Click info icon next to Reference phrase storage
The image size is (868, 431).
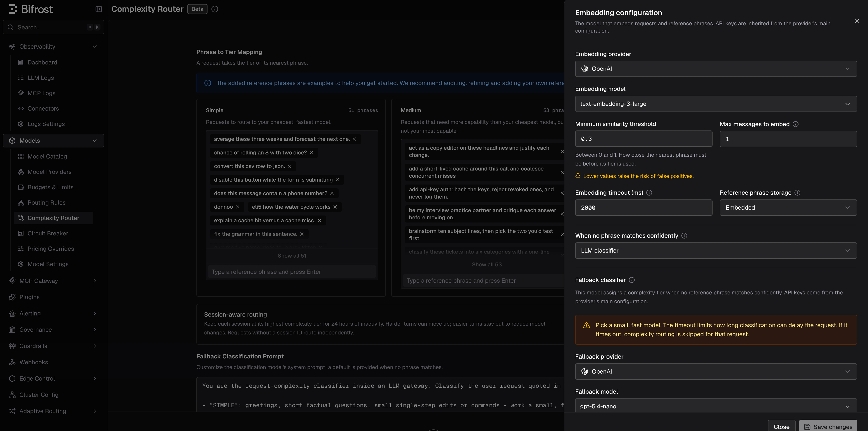point(797,193)
